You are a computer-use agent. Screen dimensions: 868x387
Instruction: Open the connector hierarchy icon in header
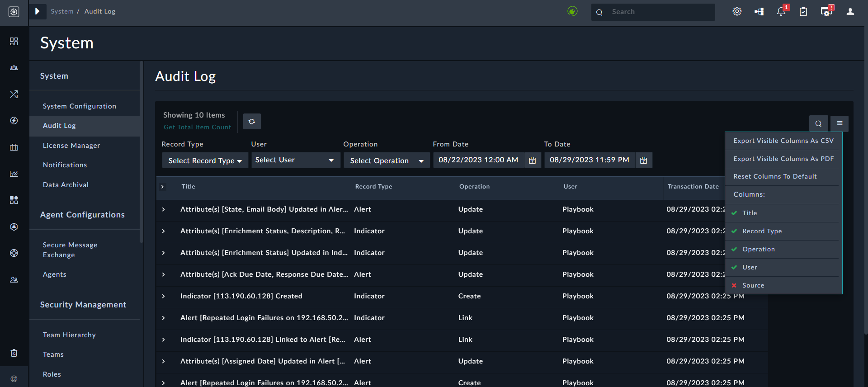759,12
